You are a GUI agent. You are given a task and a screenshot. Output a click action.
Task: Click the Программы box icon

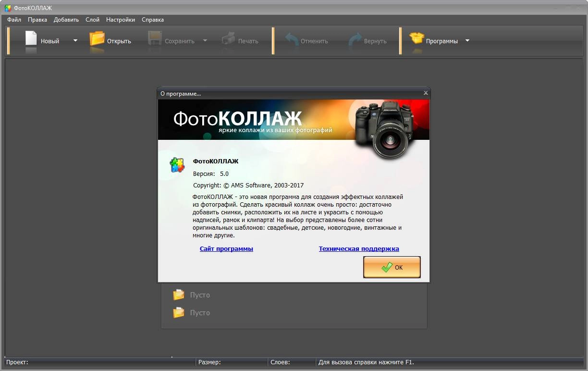416,38
